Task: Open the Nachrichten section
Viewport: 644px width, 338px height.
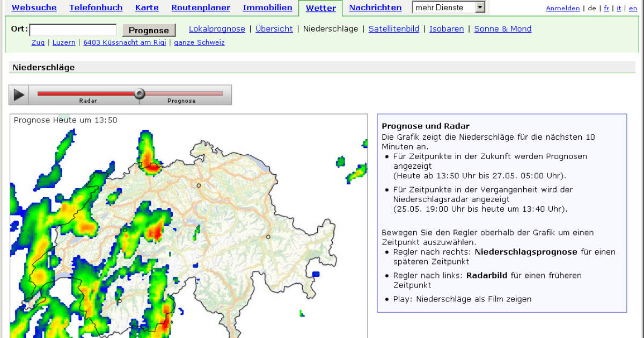Action: (x=375, y=8)
